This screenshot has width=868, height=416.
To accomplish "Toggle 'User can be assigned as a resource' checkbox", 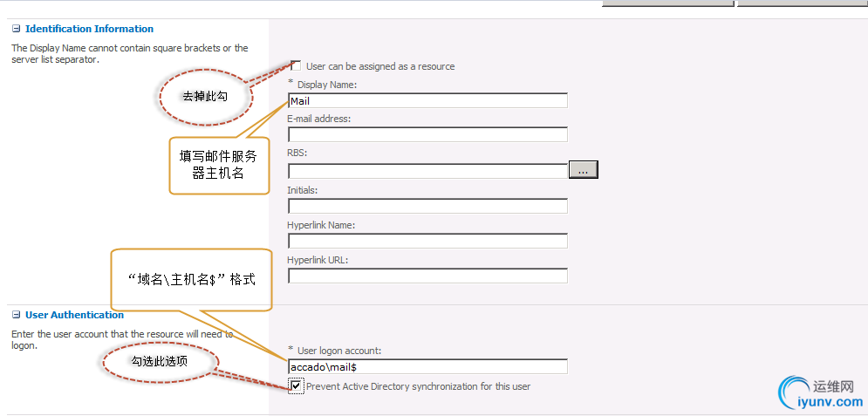I will click(x=296, y=65).
